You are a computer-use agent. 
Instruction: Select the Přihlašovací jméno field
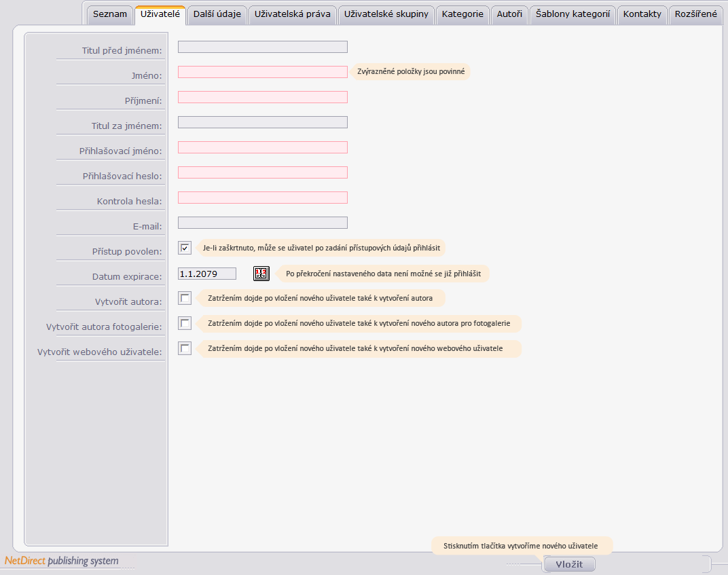(x=263, y=147)
